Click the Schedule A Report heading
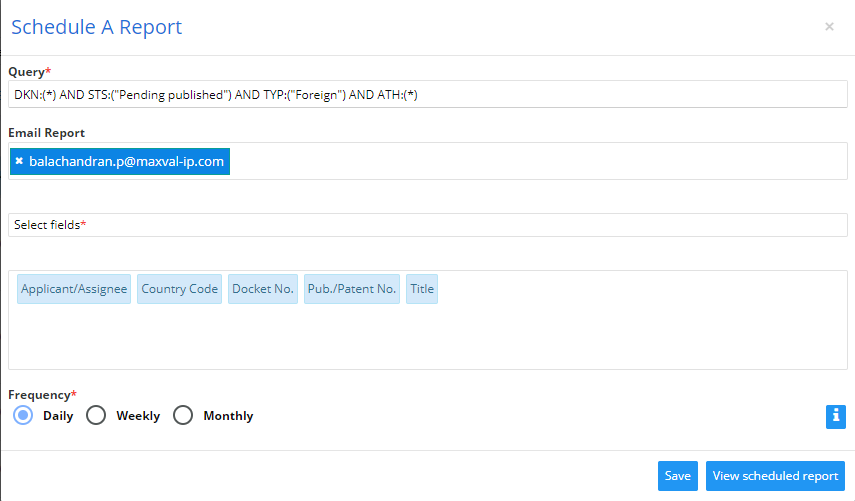 click(97, 27)
